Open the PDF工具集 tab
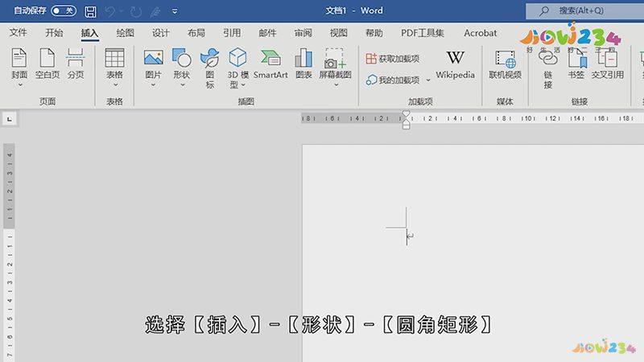The height and width of the screenshot is (362, 644). click(423, 33)
